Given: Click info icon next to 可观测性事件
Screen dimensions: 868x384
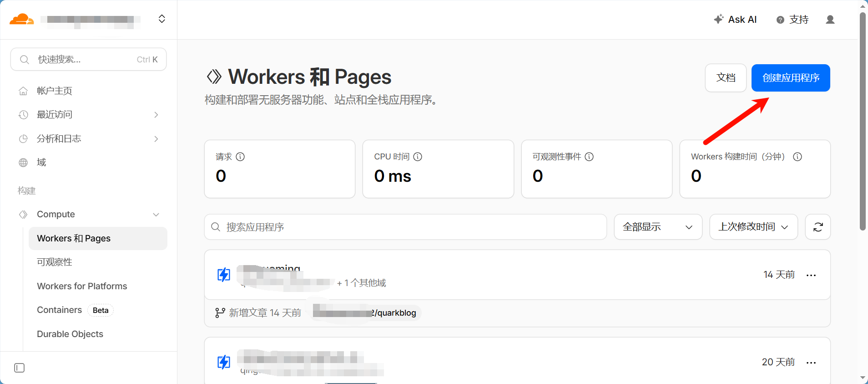Looking at the screenshot, I should pyautogui.click(x=589, y=157).
